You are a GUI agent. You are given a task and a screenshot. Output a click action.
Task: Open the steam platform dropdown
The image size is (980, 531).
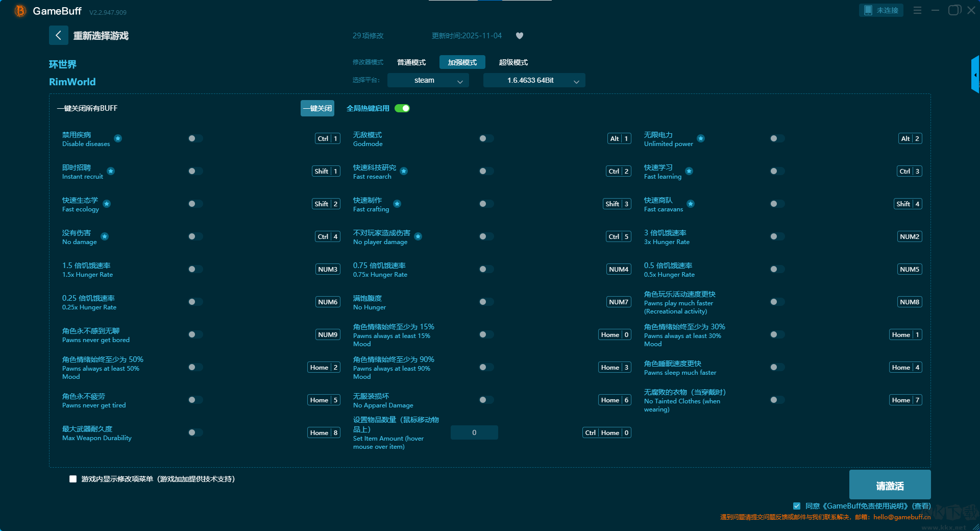428,80
